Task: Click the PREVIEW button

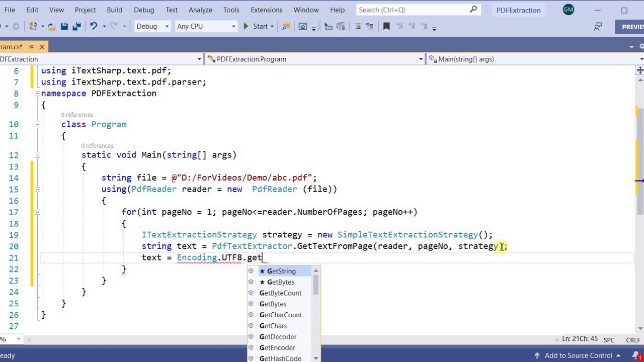Action: (x=630, y=27)
